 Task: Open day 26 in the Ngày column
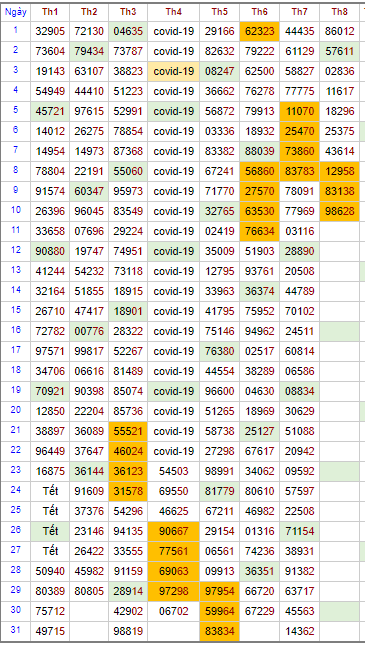16,530
